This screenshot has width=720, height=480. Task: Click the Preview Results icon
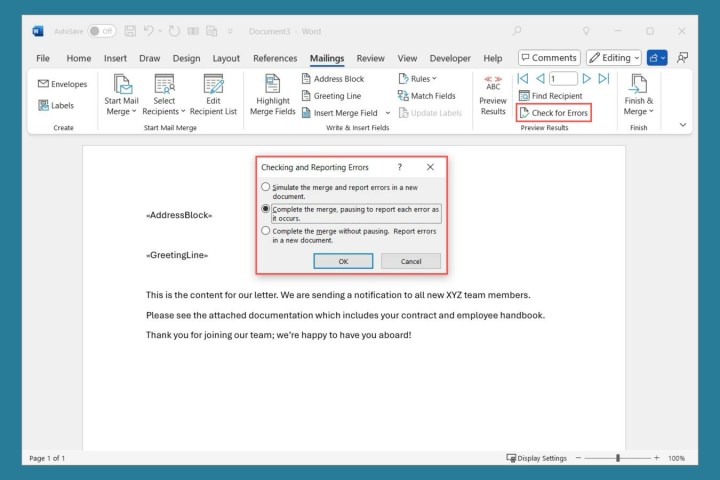point(493,83)
